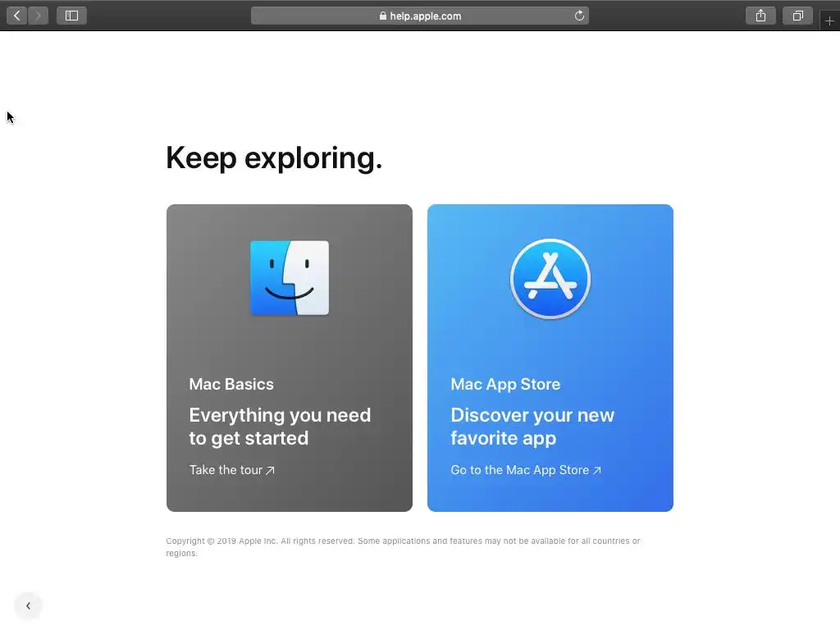The image size is (840, 630).
Task: Open a new tab with the plus button
Action: click(829, 21)
